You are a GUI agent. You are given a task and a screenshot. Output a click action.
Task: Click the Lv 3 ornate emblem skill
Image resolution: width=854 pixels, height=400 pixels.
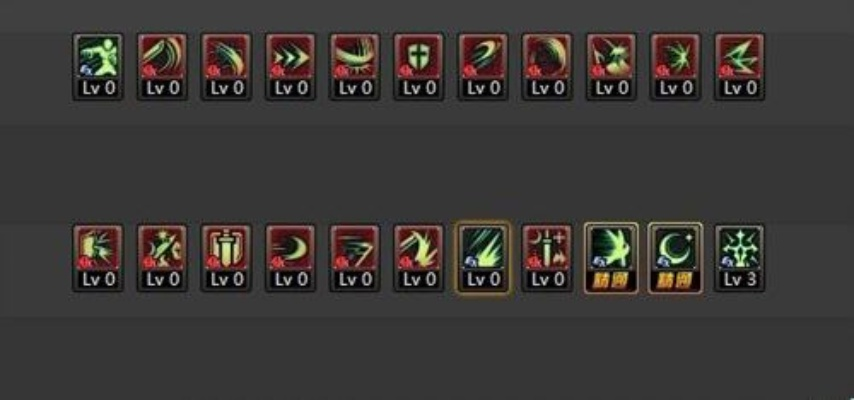coord(740,258)
